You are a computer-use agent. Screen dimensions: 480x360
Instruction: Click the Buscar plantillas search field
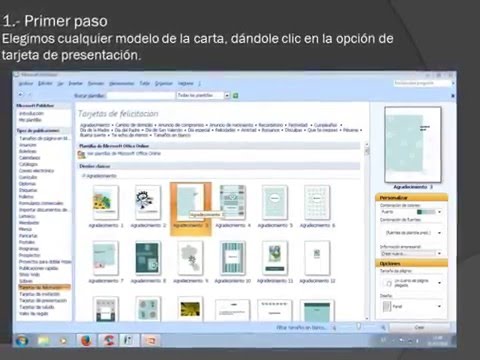[x=141, y=96]
